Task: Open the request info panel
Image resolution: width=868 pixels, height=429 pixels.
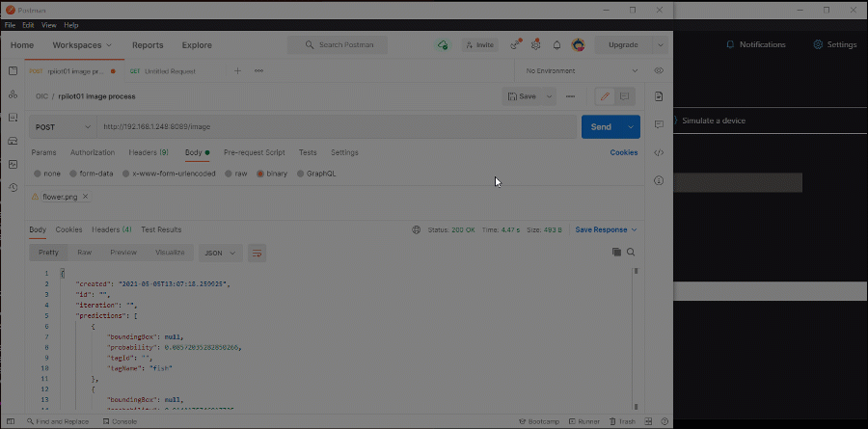Action: point(659,180)
